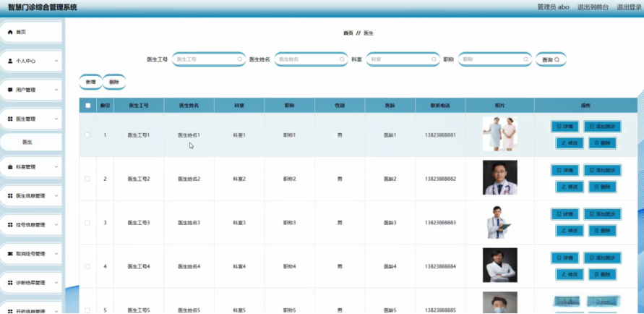The height and width of the screenshot is (314, 644).
Task: Click the 查询 search button
Action: (551, 59)
